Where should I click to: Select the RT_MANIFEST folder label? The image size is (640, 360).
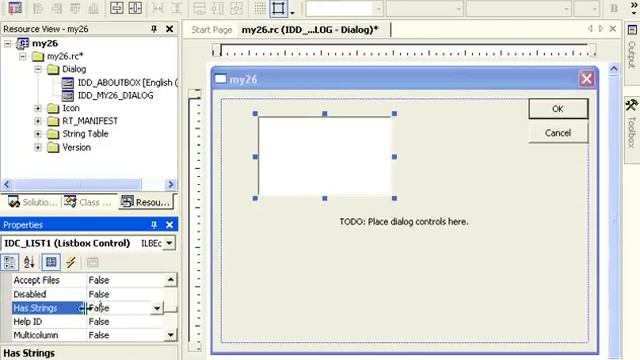click(x=90, y=121)
